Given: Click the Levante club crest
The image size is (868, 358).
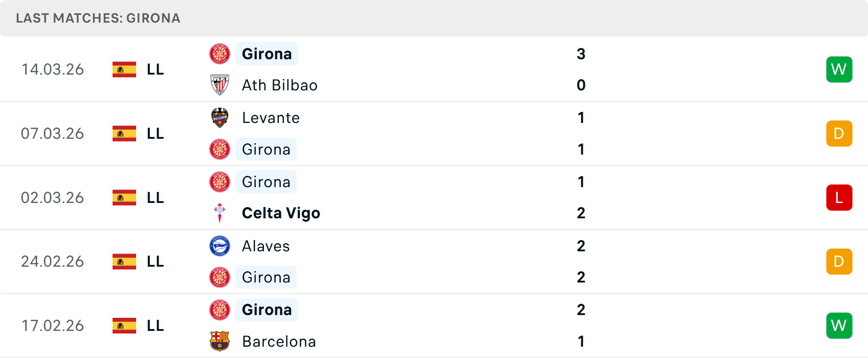Looking at the screenshot, I should pyautogui.click(x=220, y=118).
